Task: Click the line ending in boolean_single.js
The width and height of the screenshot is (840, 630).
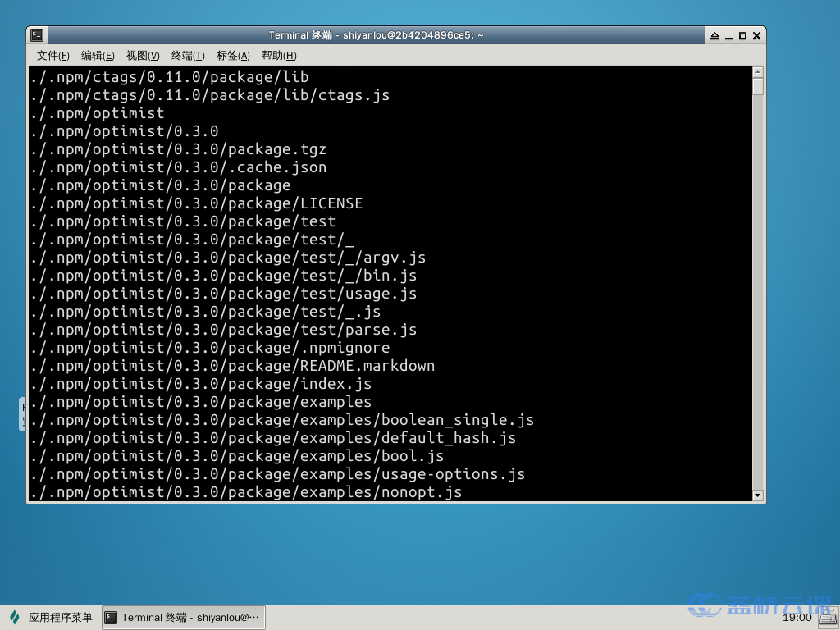Action: [x=282, y=421]
